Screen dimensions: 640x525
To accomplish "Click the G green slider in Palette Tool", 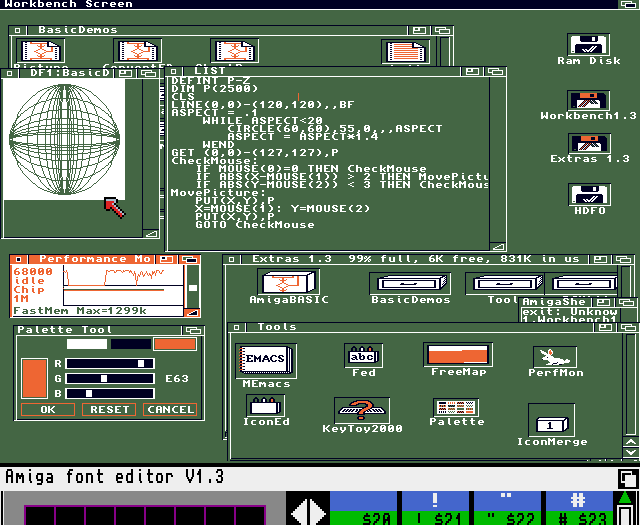I will coord(110,378).
